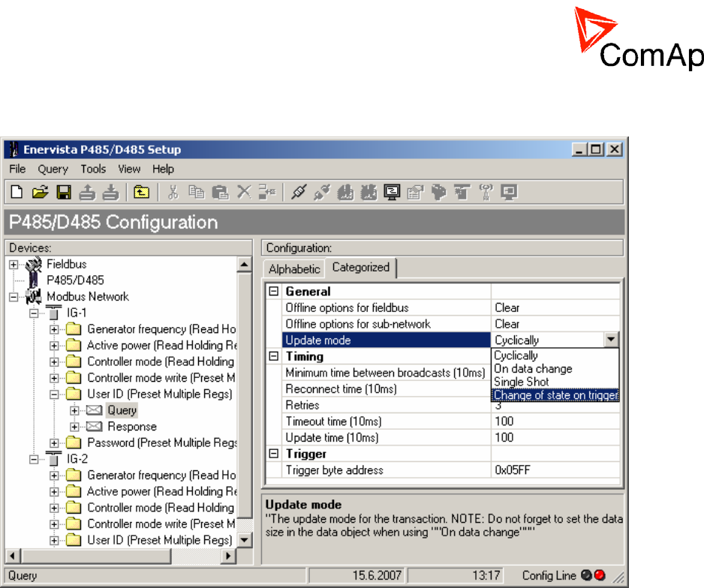Click up arrow of Devices vertical scrollbar
The image size is (704, 588).
click(x=244, y=264)
